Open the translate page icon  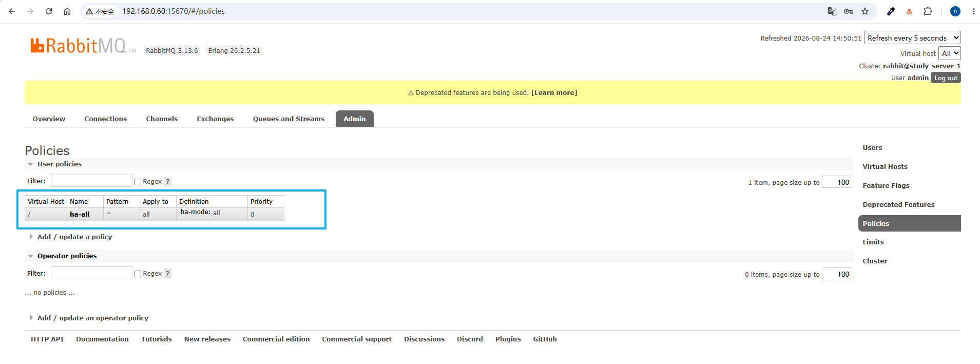[832, 11]
